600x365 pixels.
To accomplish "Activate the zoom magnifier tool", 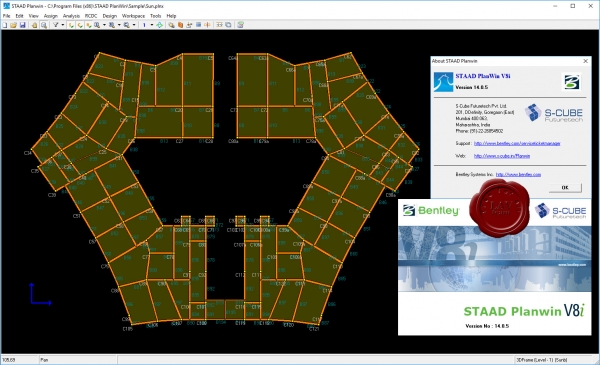I will click(x=44, y=25).
